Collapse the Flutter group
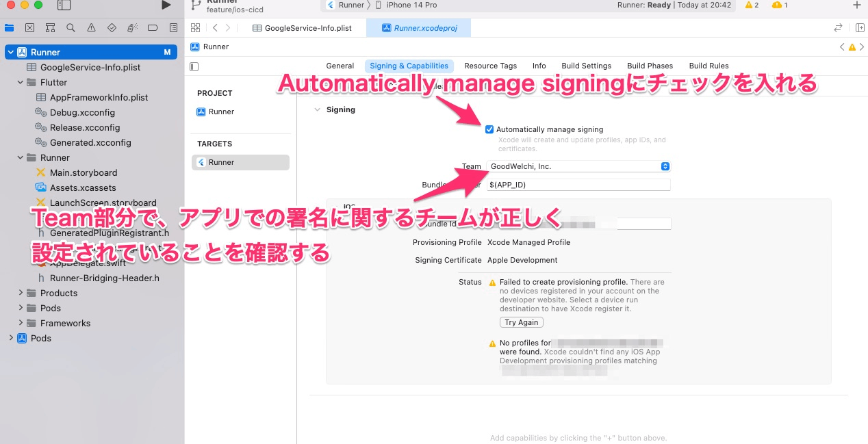Viewport: 868px width, 444px height. coord(21,82)
